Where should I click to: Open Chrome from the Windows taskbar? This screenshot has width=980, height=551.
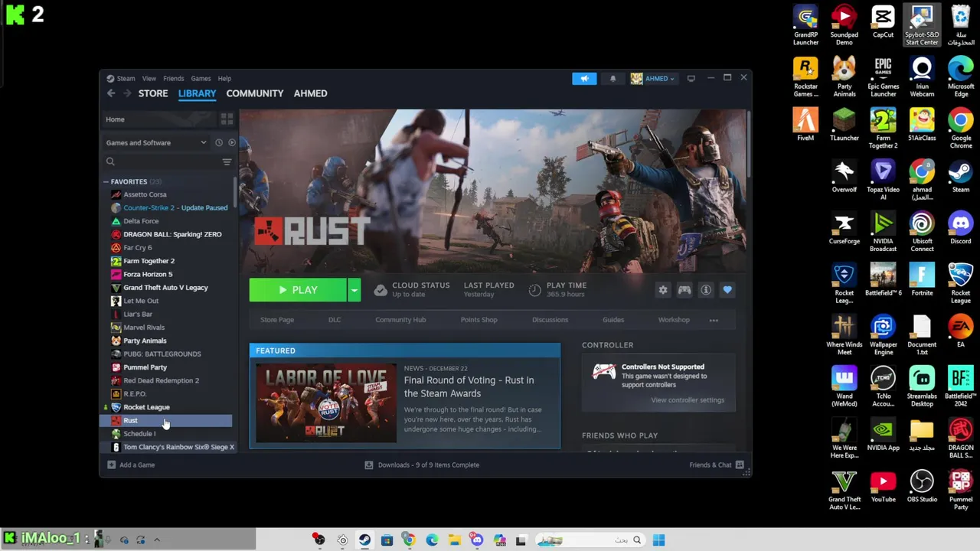pos(409,540)
